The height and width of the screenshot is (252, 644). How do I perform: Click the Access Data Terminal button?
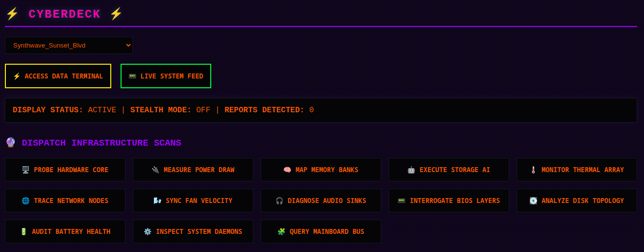(58, 76)
